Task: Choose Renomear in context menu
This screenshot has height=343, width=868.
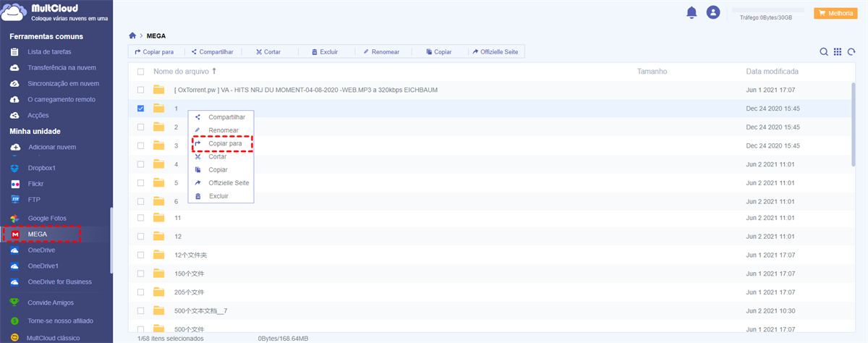Action: pos(221,130)
